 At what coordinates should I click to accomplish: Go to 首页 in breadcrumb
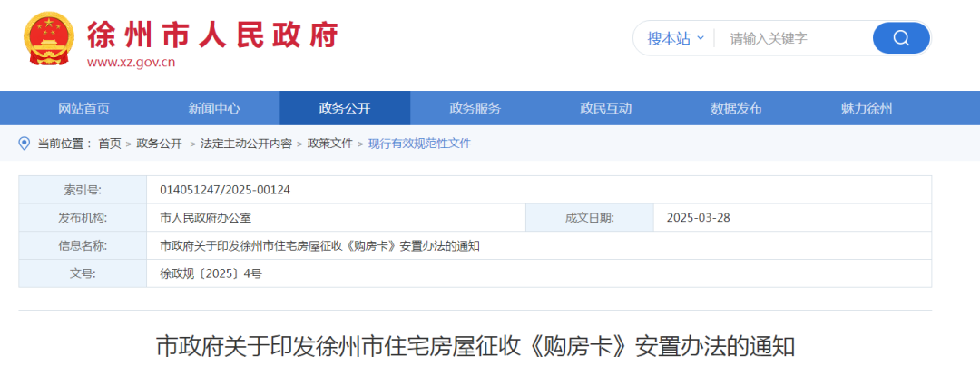[110, 144]
